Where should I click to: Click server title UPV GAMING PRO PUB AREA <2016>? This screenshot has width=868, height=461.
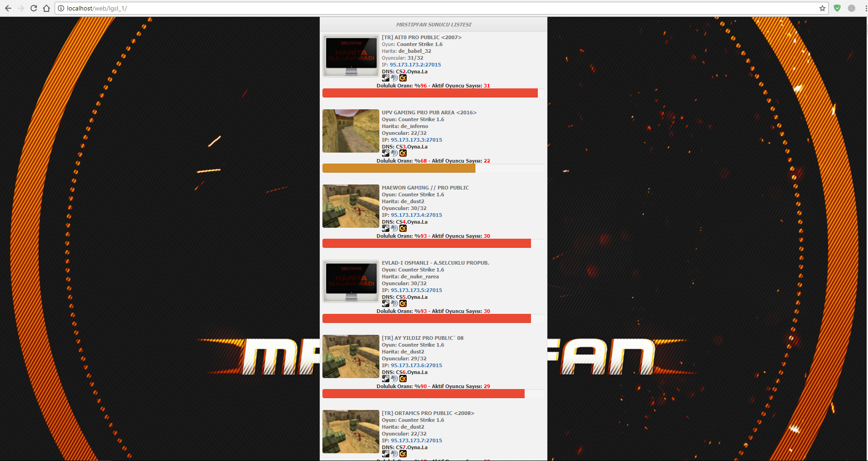429,113
